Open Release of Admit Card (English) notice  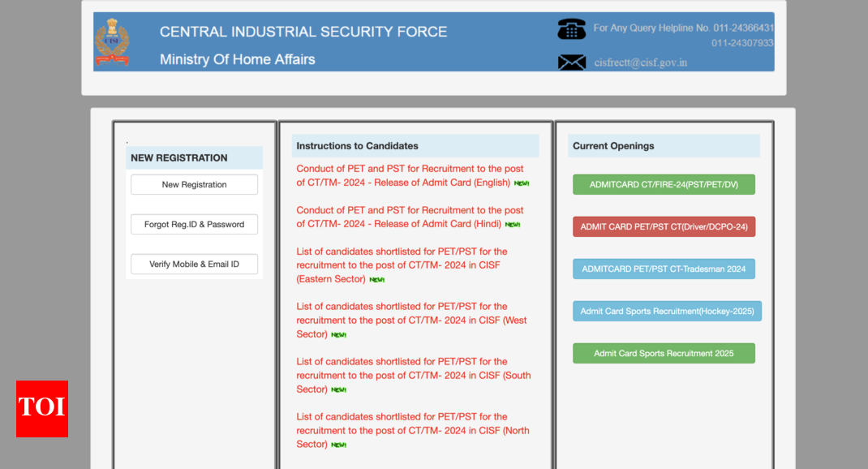pyautogui.click(x=410, y=175)
